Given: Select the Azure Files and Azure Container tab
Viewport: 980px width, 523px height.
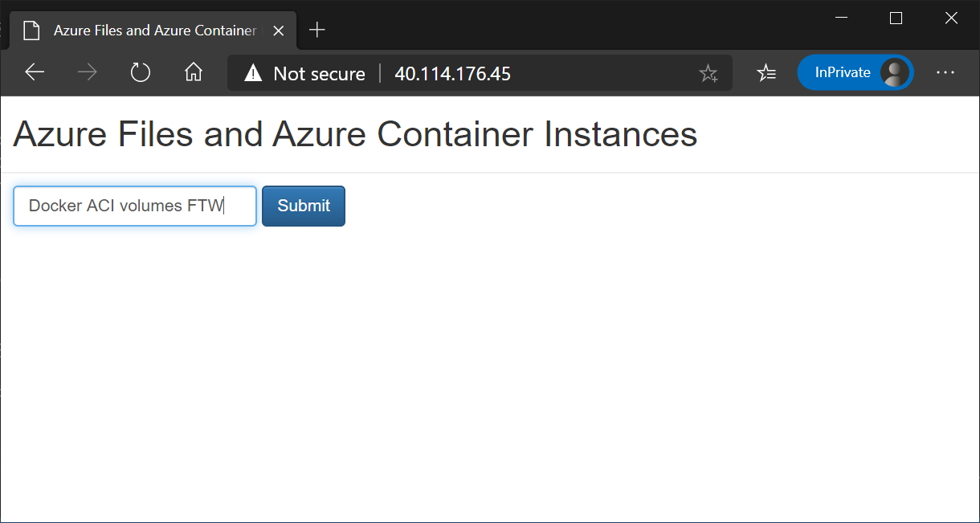Looking at the screenshot, I should [x=153, y=31].
